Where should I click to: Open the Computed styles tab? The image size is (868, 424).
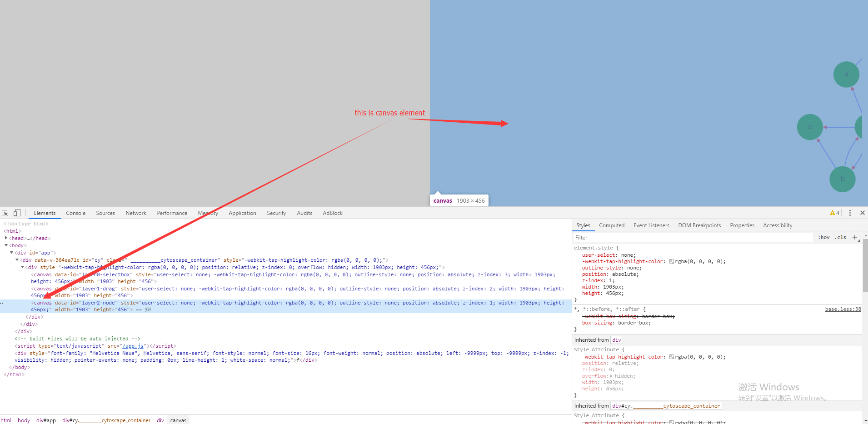612,225
